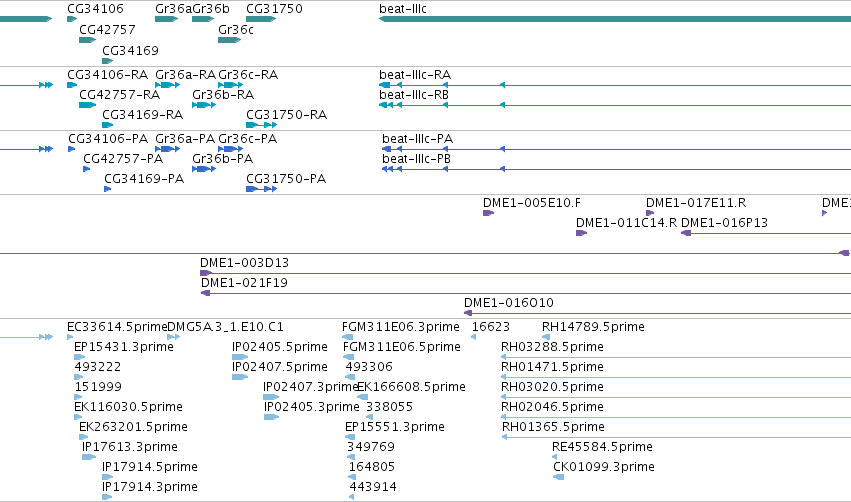Screen dimensions: 851x502
Task: Select the Gr36c-PA protein label
Action: pyautogui.click(x=247, y=139)
